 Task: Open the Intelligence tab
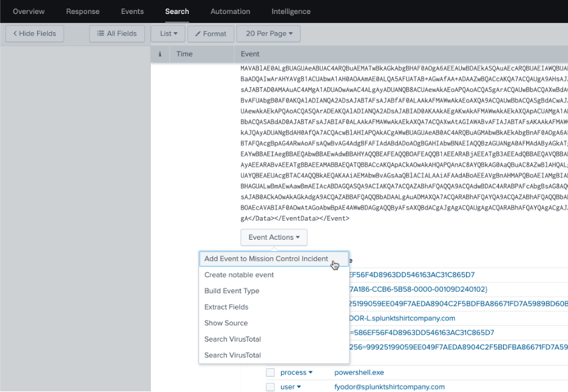pos(291,12)
